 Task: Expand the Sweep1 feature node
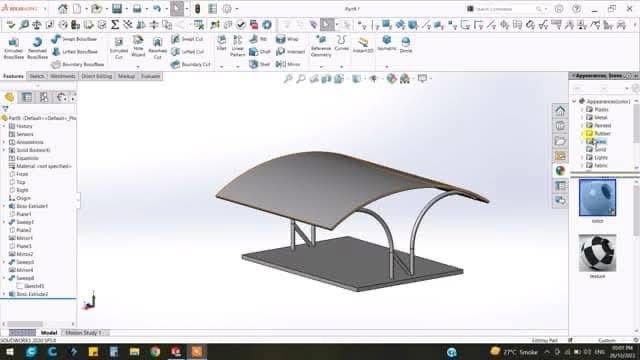pyautogui.click(x=4, y=222)
